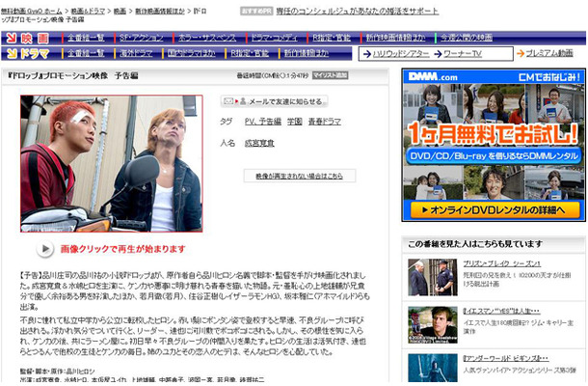Click heading 『ドロップ』プロモーション映像 予告編

point(72,76)
